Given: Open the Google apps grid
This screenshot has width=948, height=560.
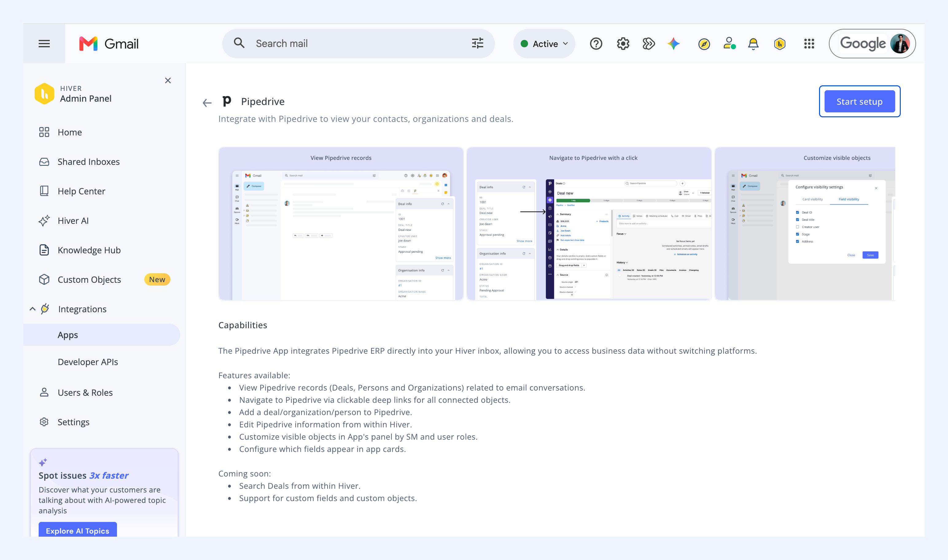Looking at the screenshot, I should point(809,44).
